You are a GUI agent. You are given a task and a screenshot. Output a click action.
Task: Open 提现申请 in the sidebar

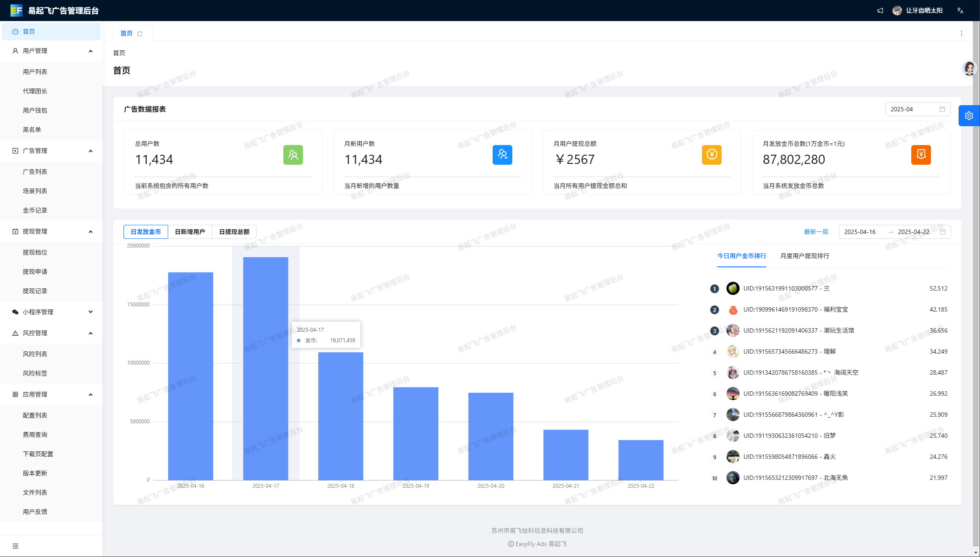coord(35,272)
